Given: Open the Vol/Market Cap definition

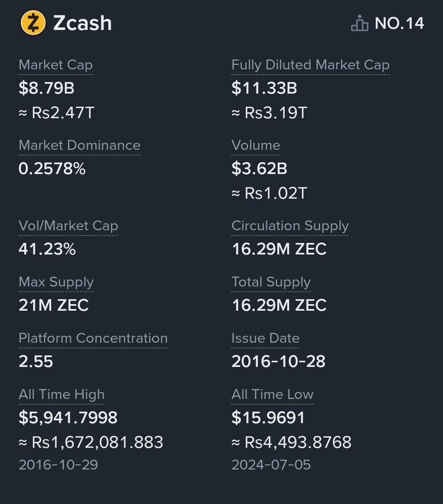Looking at the screenshot, I should pyautogui.click(x=68, y=226).
